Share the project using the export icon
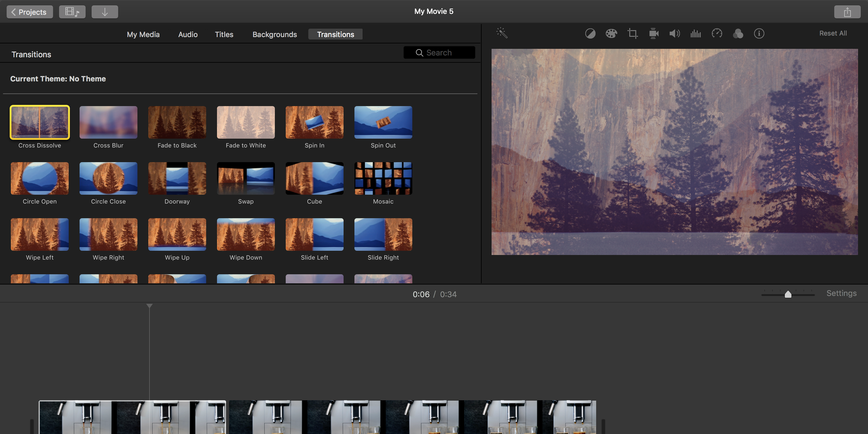Image resolution: width=868 pixels, height=434 pixels. (x=848, y=11)
